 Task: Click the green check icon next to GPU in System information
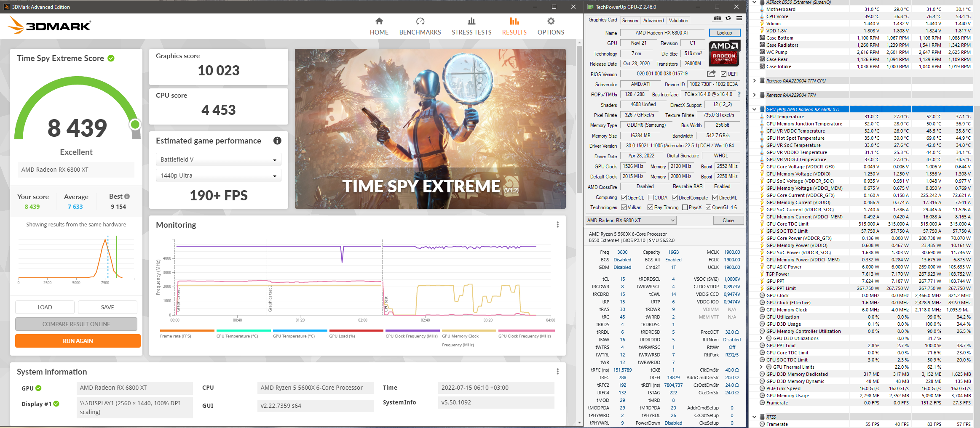pos(38,388)
